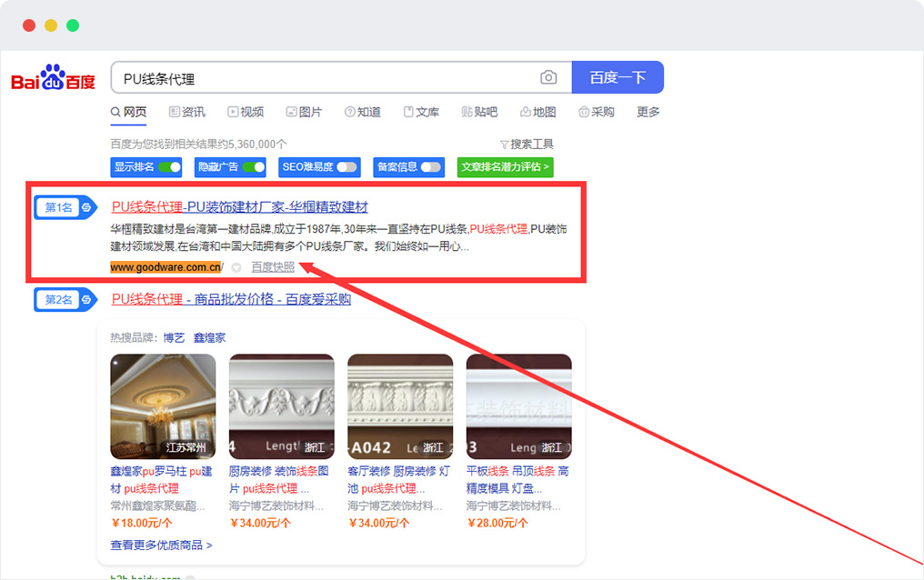
Task: Switch to 贴吧 tab
Action: pyautogui.click(x=479, y=112)
